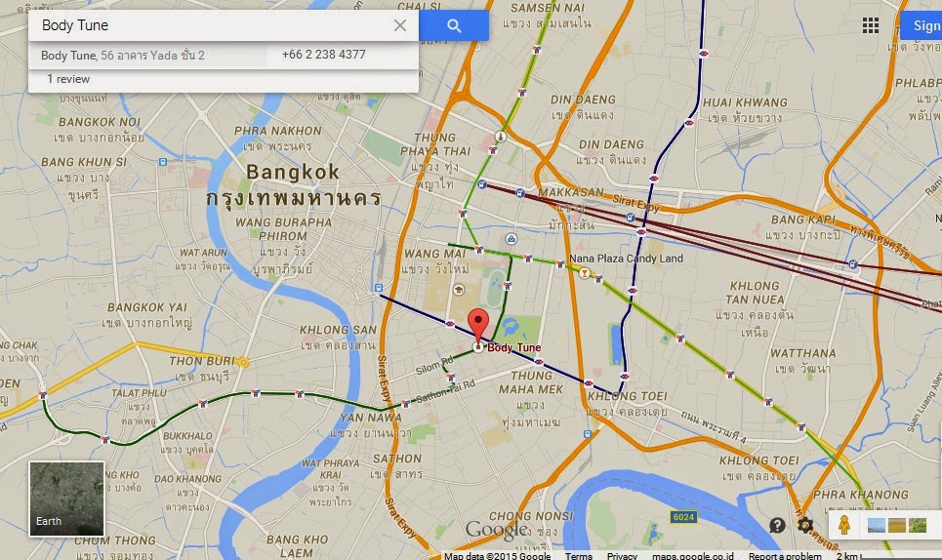Click the red Body Tune map pin
Image resolution: width=942 pixels, height=560 pixels.
pos(478,327)
